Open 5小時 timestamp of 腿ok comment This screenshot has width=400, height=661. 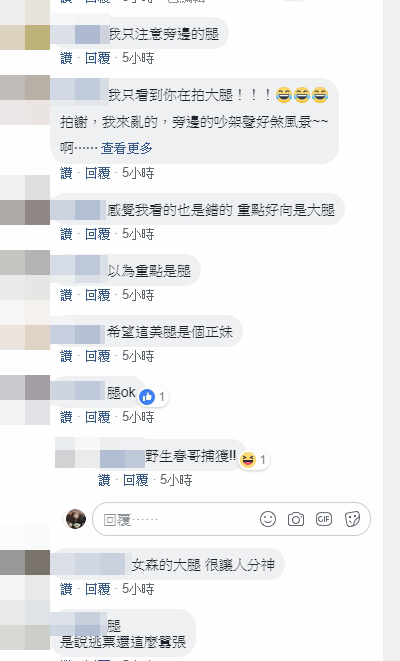tap(138, 417)
